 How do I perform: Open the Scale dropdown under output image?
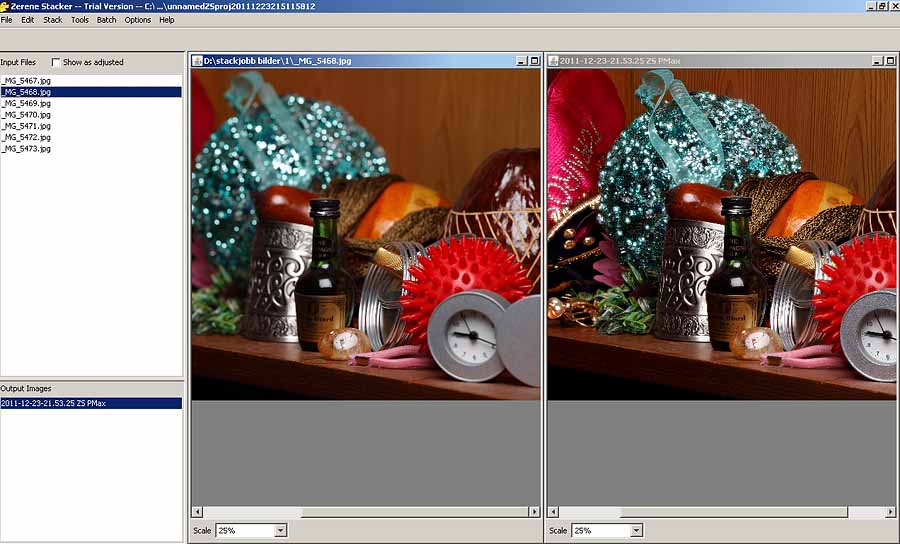click(x=636, y=531)
